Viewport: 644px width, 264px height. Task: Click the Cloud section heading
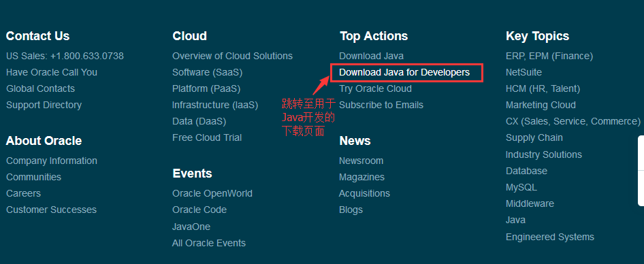[x=189, y=36]
